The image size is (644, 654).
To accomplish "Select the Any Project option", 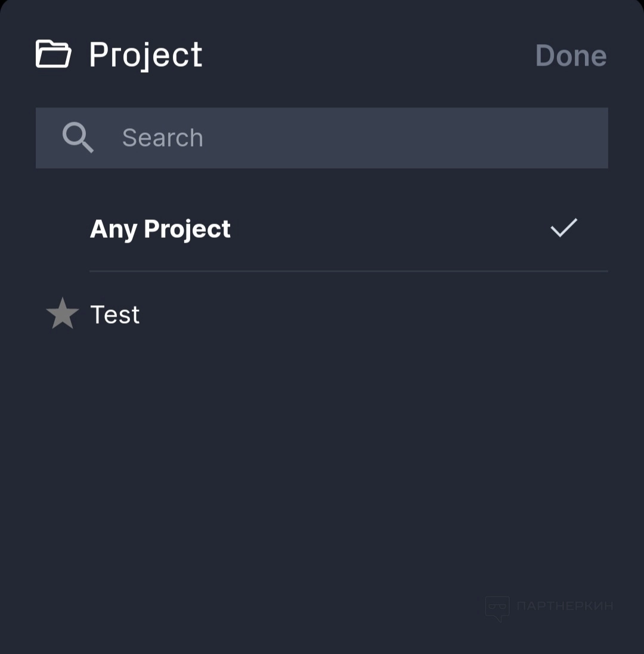I will point(160,229).
